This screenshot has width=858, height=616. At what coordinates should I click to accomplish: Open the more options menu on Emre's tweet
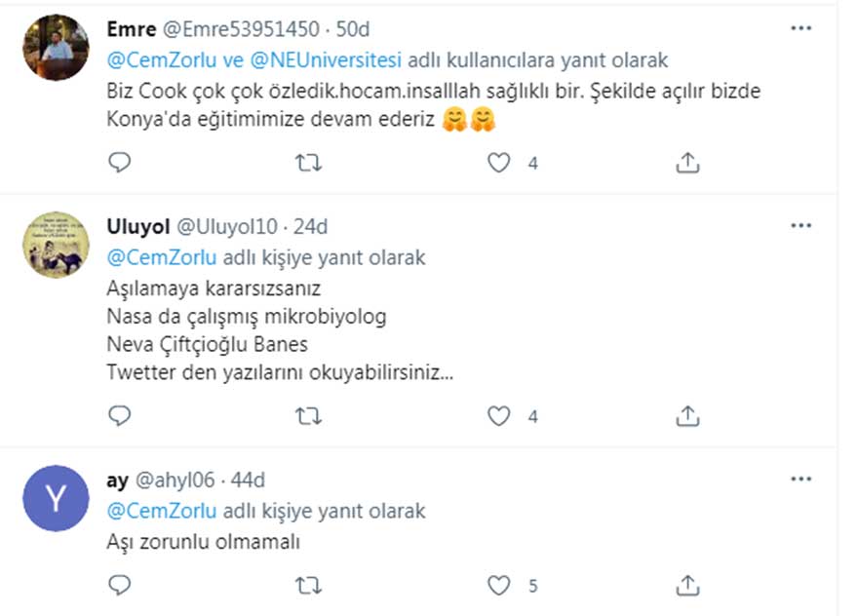[801, 27]
